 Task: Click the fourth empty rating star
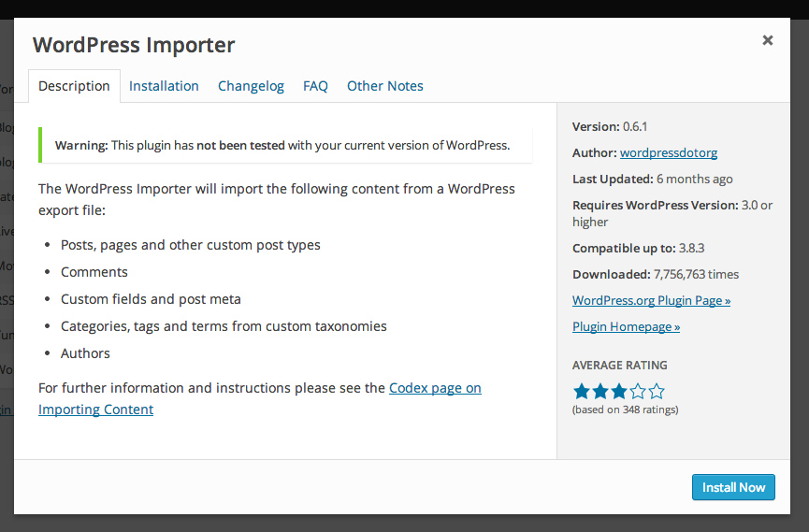pyautogui.click(x=638, y=391)
